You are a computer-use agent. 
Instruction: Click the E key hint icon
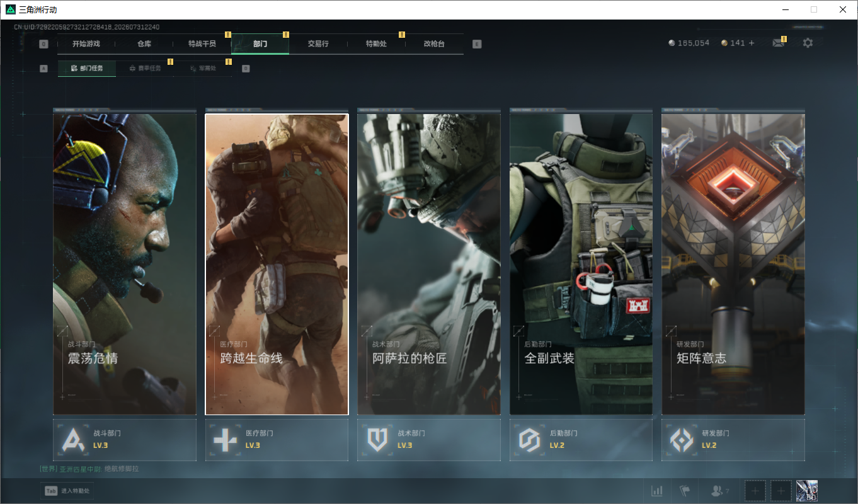(x=477, y=44)
